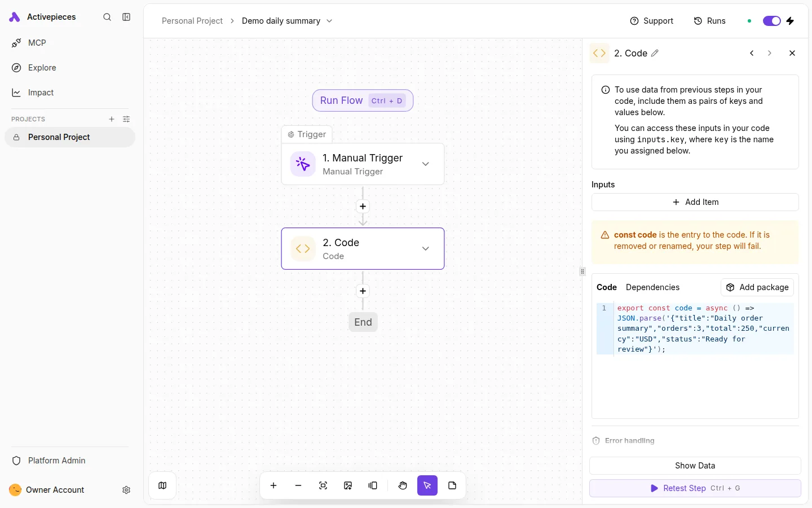Zoom in on the flow canvas
The height and width of the screenshot is (508, 812).
[273, 485]
